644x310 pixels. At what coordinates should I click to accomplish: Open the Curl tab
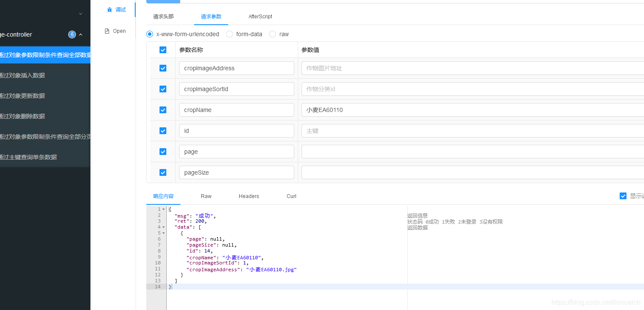[291, 196]
